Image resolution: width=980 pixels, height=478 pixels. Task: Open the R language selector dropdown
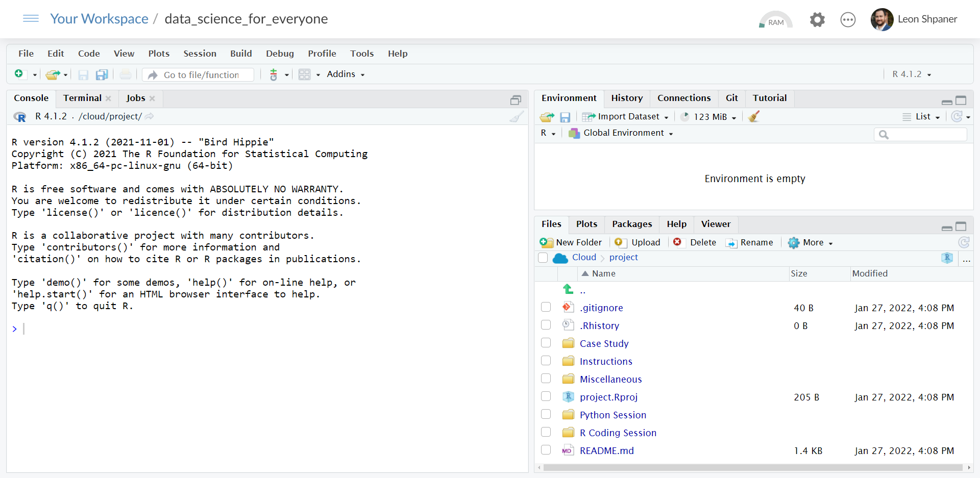548,133
